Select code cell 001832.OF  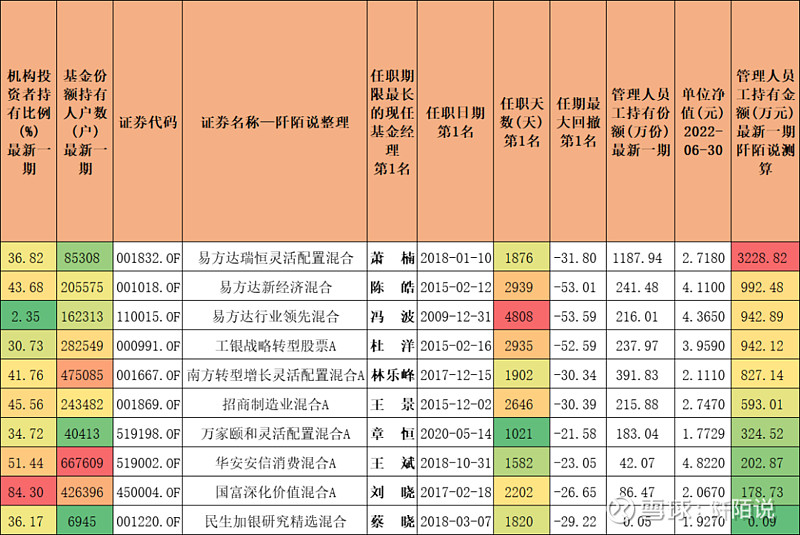(x=147, y=258)
